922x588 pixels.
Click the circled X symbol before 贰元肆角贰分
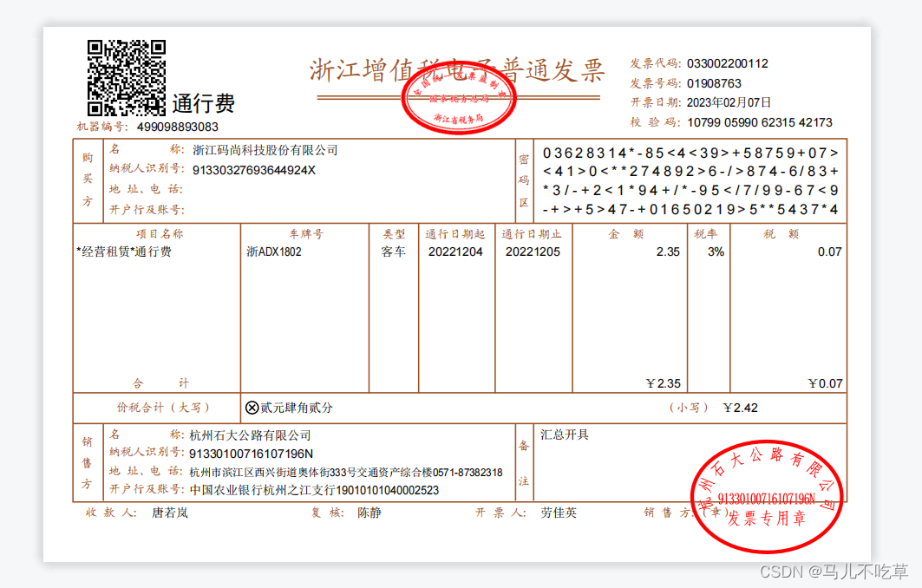pos(252,408)
